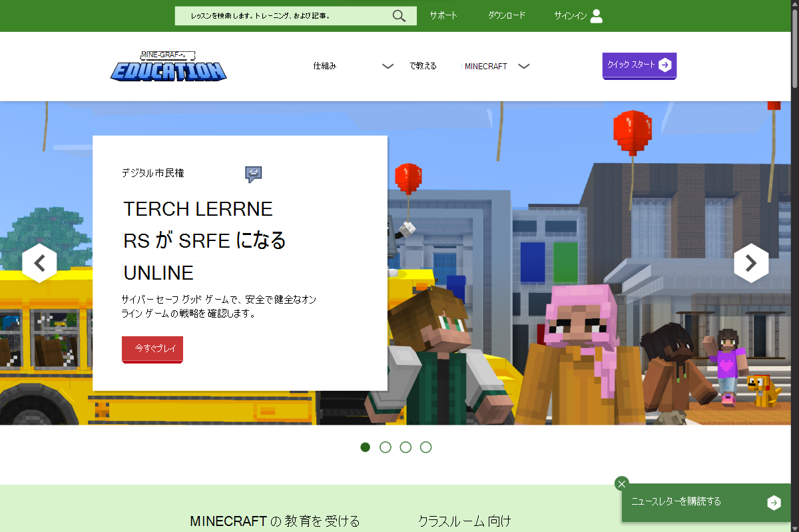Viewport: 799px width, 532px height.
Task: Advance to next carousel slide
Action: point(751,263)
